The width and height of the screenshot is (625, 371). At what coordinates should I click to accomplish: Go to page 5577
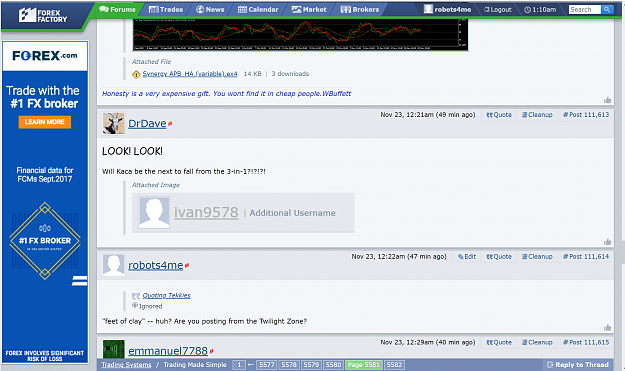(x=267, y=365)
